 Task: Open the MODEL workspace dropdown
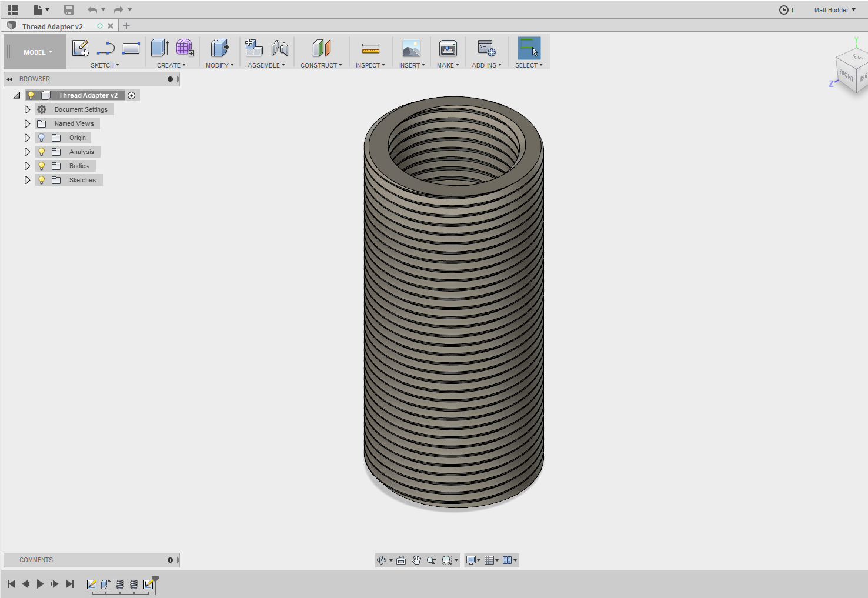[x=37, y=52]
